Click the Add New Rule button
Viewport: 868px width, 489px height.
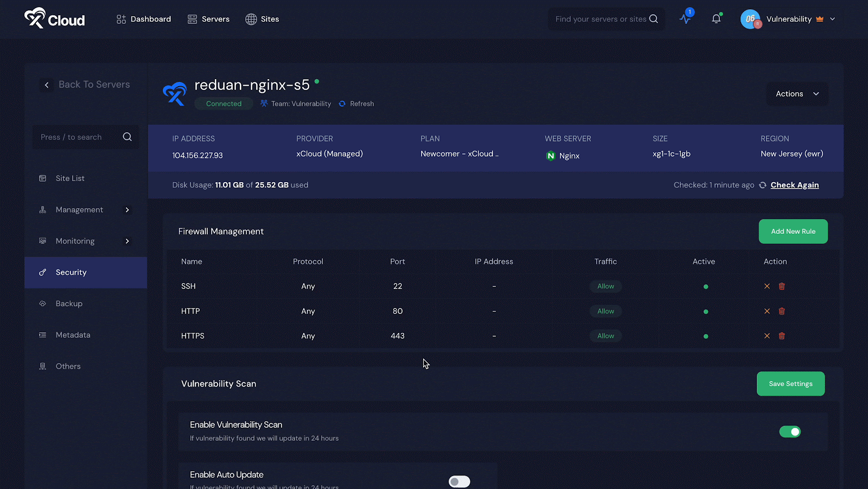pos(793,231)
